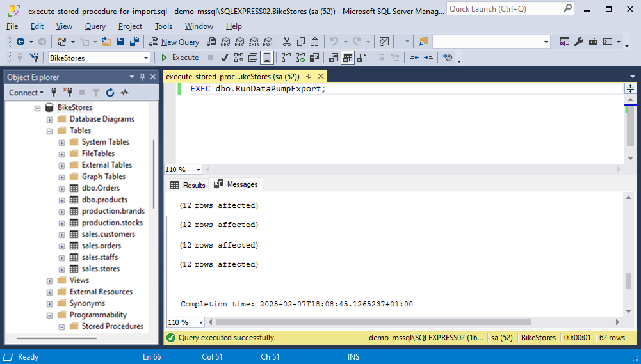Open a new XMLA query
Image resolution: width=641 pixels, height=364 pixels.
pyautogui.click(x=254, y=42)
